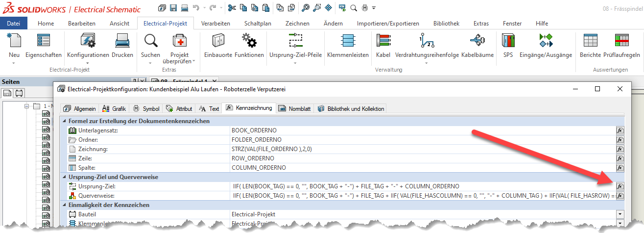Open formula editor for Unterlagensatz row
Screen dimensions: 644x233
point(620,130)
